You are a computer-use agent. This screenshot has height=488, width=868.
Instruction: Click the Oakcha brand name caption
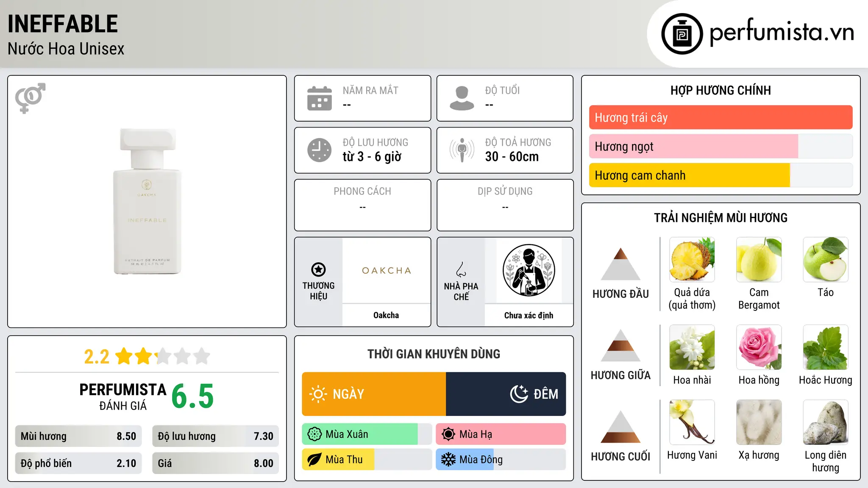click(386, 315)
